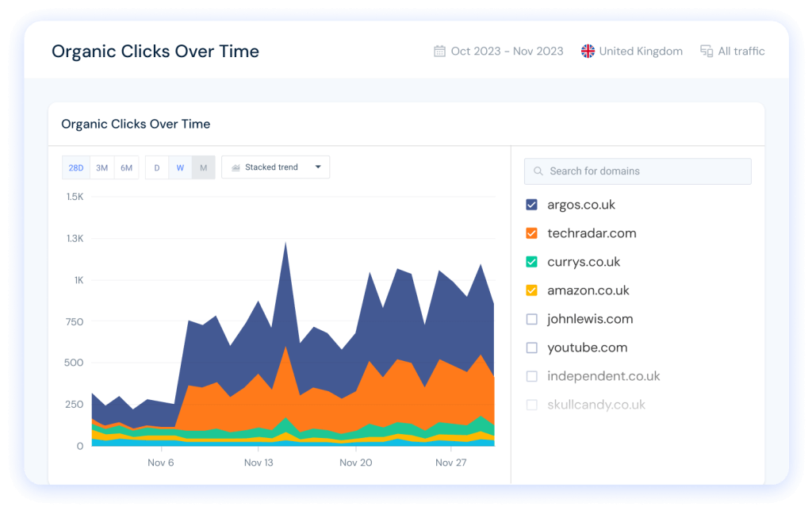Disable currys.co.uk in the chart
The image size is (812, 511).
point(531,262)
